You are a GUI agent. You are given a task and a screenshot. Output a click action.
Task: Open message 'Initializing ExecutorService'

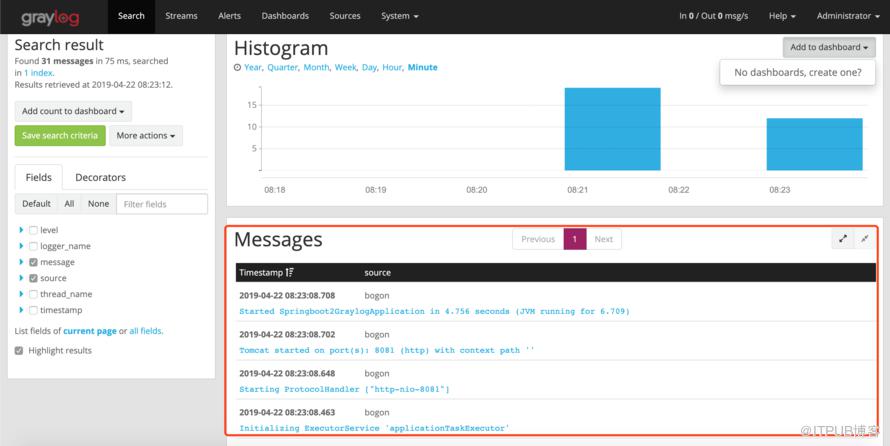(x=374, y=428)
